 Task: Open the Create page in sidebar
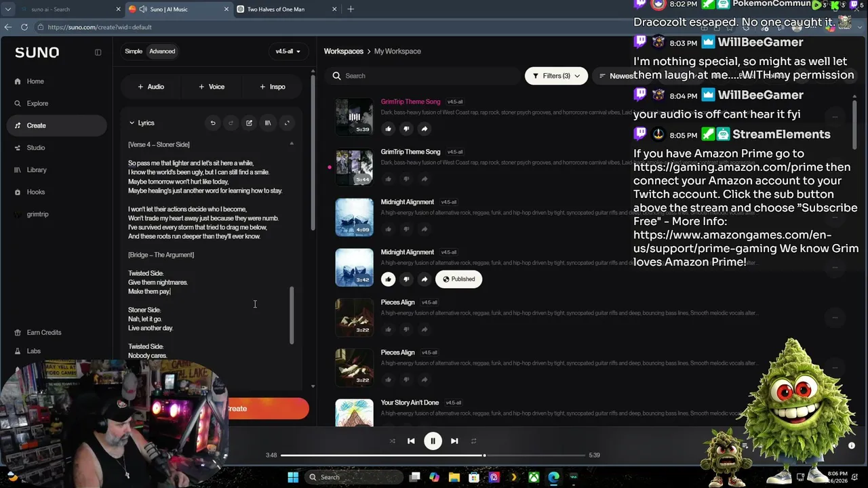tap(57, 125)
